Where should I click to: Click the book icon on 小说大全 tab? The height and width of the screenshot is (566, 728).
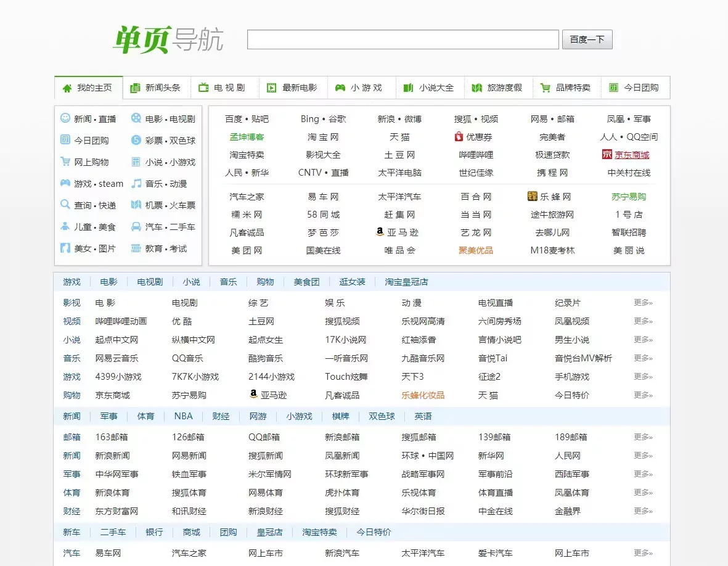407,88
